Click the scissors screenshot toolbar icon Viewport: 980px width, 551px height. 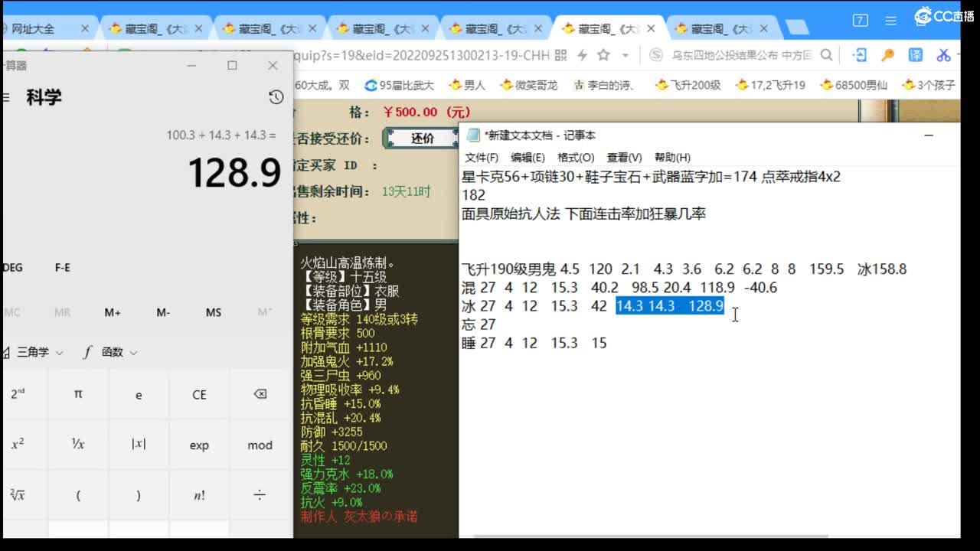pyautogui.click(x=943, y=55)
